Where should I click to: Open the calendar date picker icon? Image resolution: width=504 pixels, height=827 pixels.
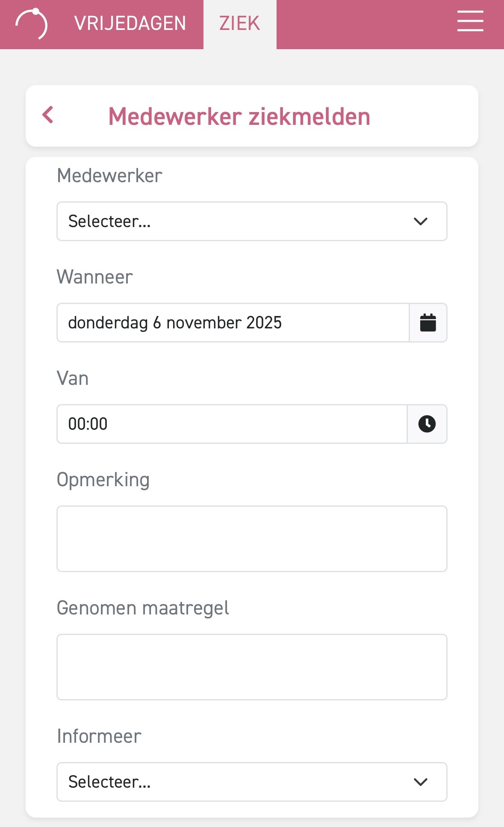[x=428, y=323]
